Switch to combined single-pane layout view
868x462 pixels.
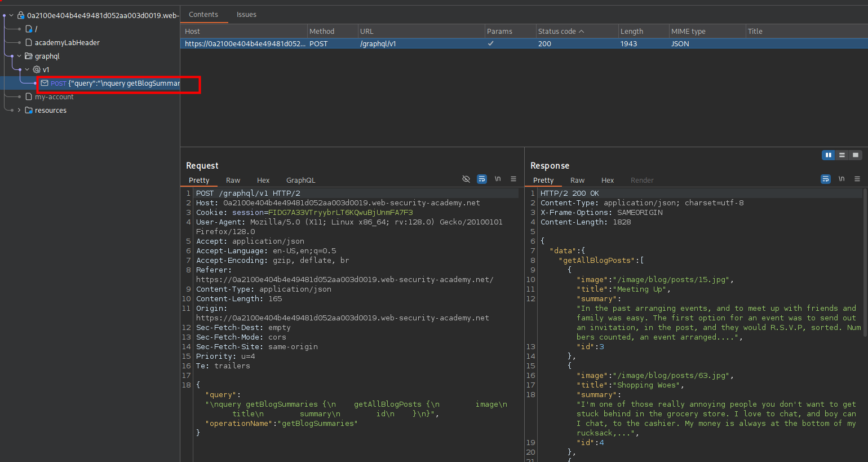tap(856, 155)
